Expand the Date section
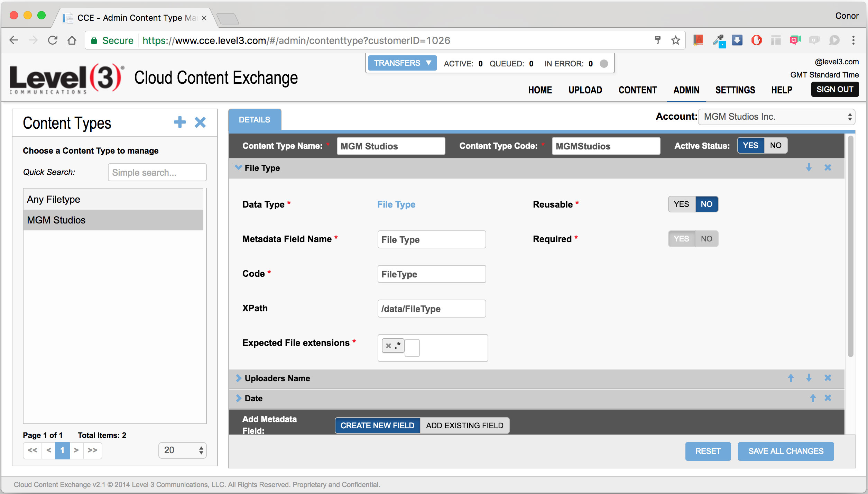 (x=238, y=398)
